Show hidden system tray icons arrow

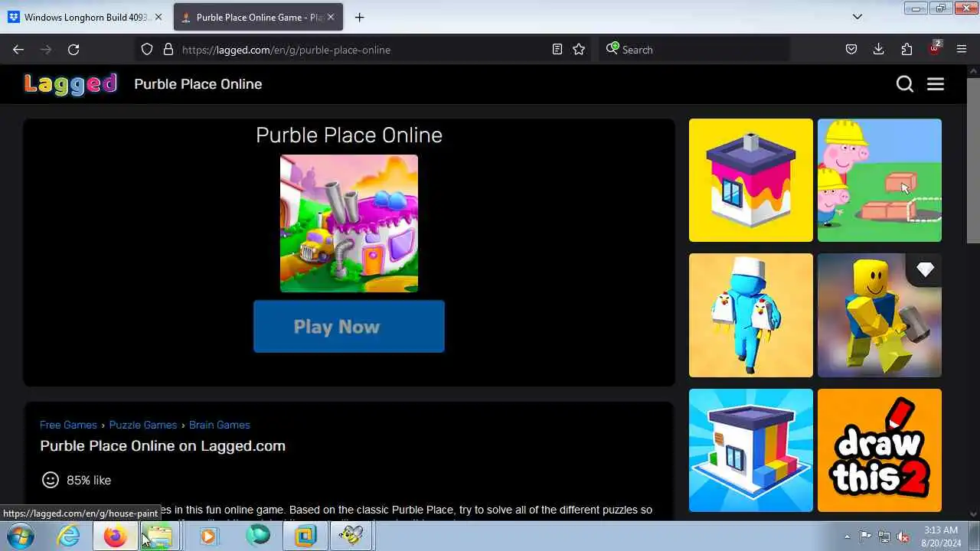(x=847, y=536)
